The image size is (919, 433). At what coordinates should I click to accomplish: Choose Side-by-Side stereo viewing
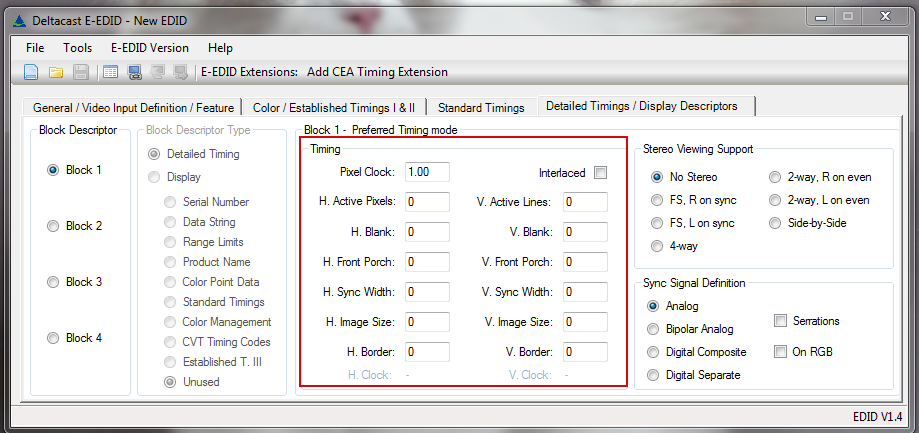tap(775, 223)
